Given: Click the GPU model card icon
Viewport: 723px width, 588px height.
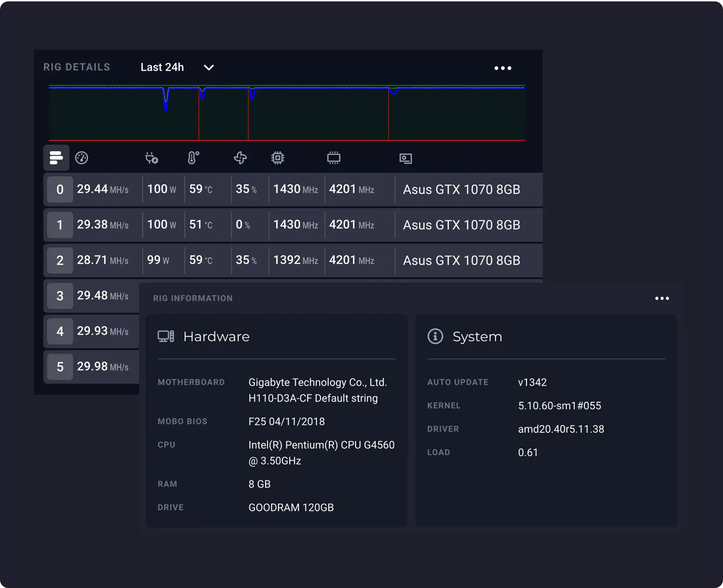Looking at the screenshot, I should click(406, 158).
